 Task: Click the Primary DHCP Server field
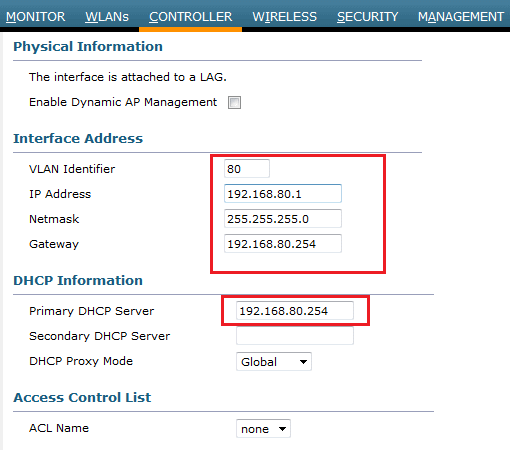coord(295,311)
